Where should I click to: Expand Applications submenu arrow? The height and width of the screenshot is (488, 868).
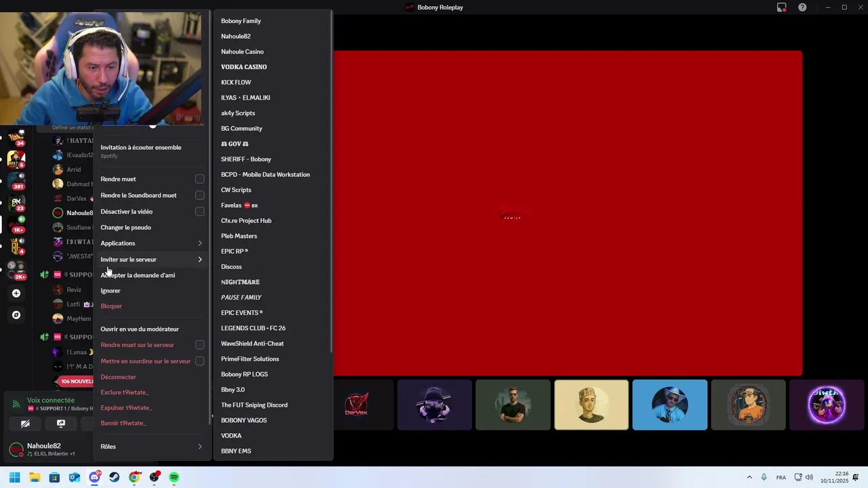199,243
